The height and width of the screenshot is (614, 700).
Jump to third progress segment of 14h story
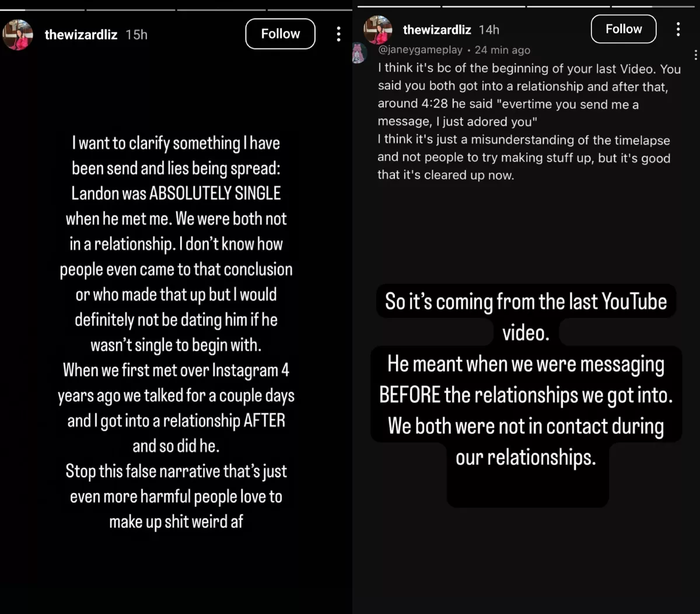[568, 6]
